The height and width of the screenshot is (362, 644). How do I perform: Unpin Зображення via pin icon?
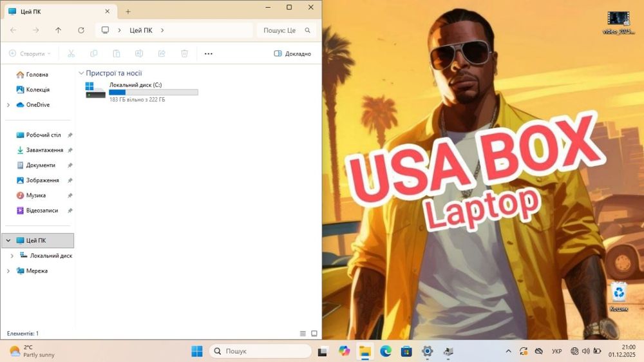[x=70, y=180]
